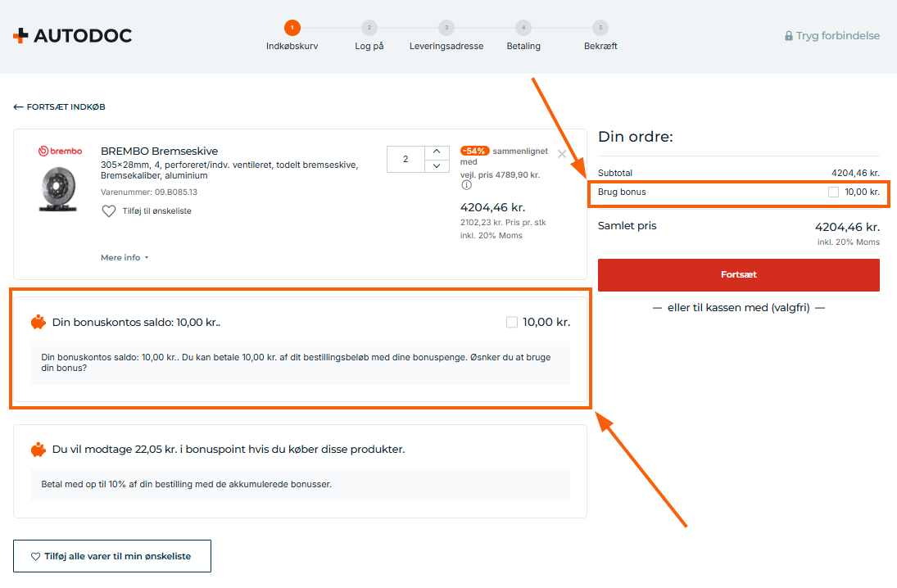Click the quantity input field
Screen dimensions: 897x588
click(x=405, y=159)
